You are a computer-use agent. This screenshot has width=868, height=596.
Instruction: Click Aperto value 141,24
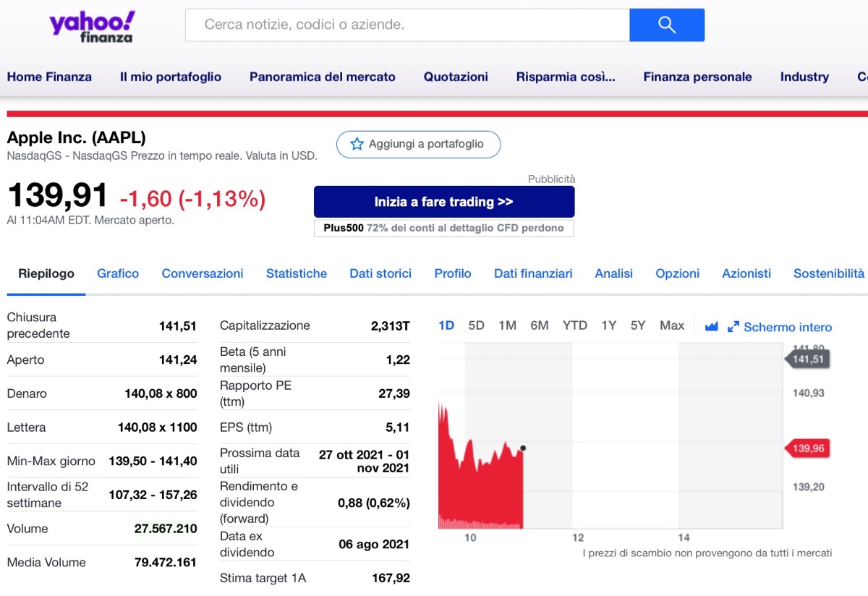pos(178,359)
